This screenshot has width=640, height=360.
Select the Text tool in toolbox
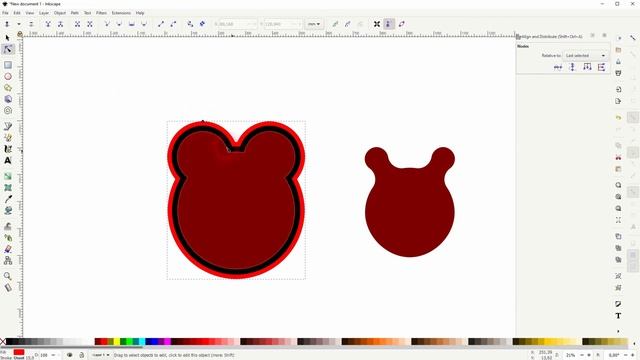point(8,160)
